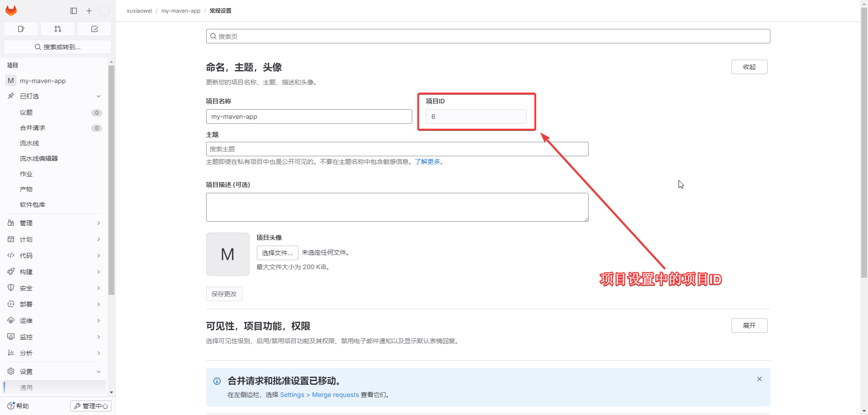Open 管理中心 at sidebar bottom

(x=91, y=406)
